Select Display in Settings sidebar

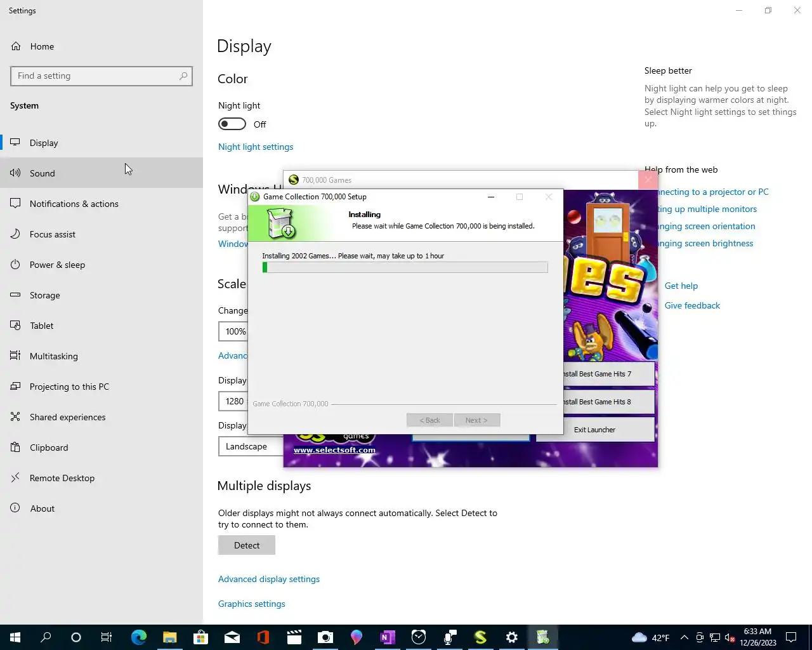[101, 143]
